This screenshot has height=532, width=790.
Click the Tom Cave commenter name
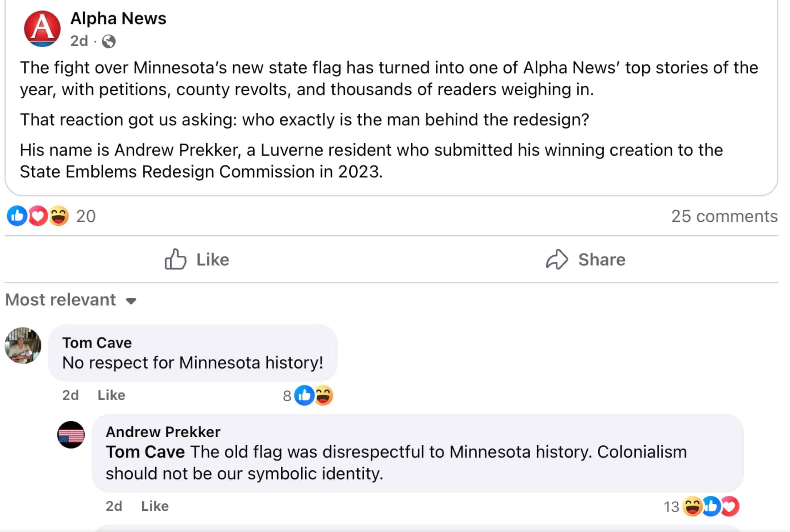(x=97, y=343)
